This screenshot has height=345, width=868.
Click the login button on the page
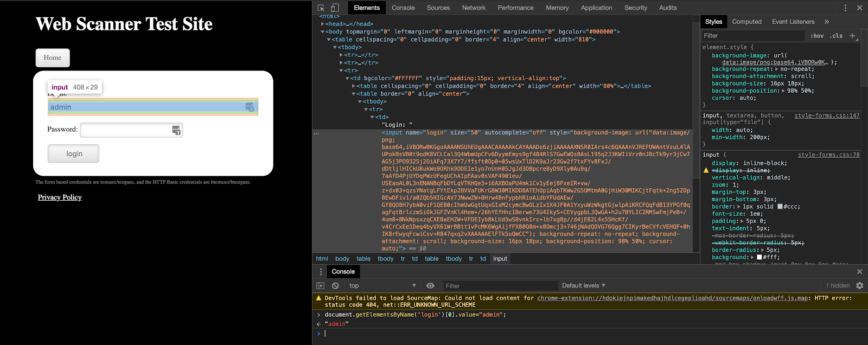[73, 154]
